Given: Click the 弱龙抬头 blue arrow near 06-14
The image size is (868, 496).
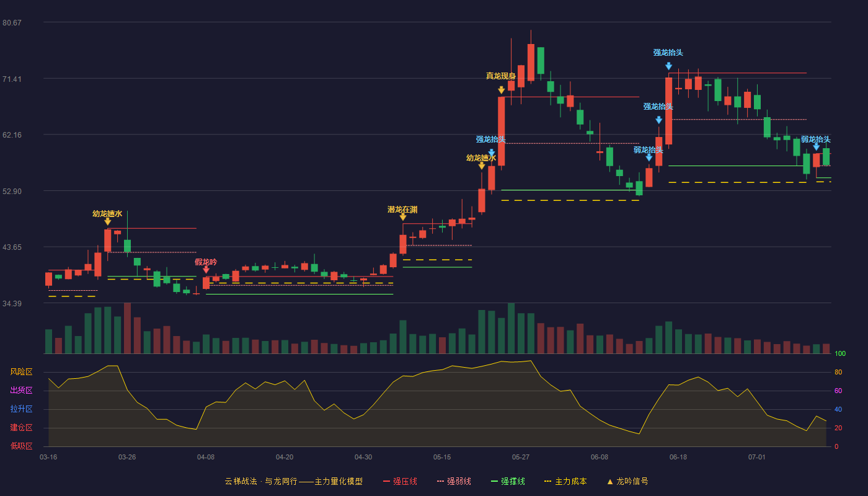Looking at the screenshot, I should [649, 157].
